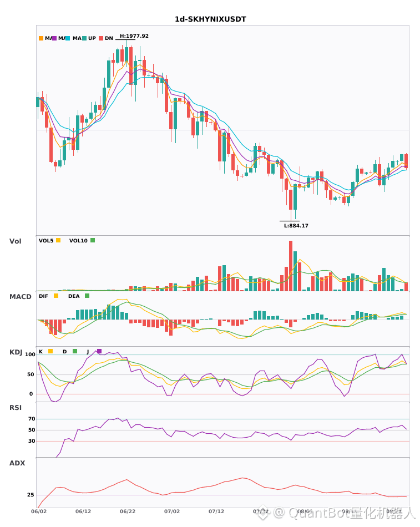Click the L:884.17 low price marker
The image size is (420, 527).
click(x=296, y=226)
